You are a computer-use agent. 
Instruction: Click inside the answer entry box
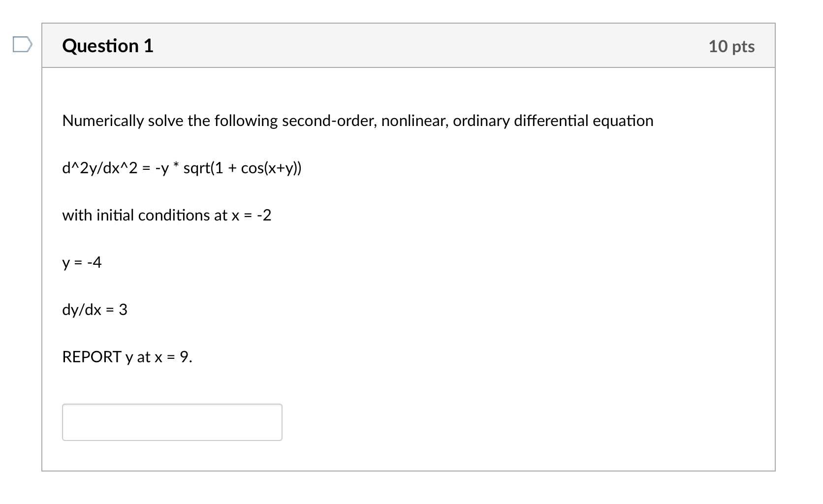click(x=172, y=422)
